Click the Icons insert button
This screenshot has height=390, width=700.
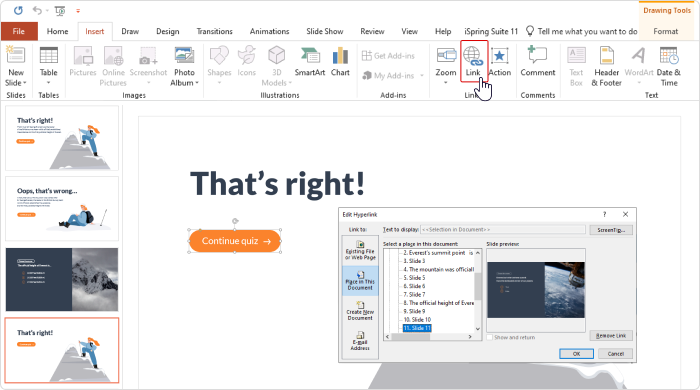246,62
